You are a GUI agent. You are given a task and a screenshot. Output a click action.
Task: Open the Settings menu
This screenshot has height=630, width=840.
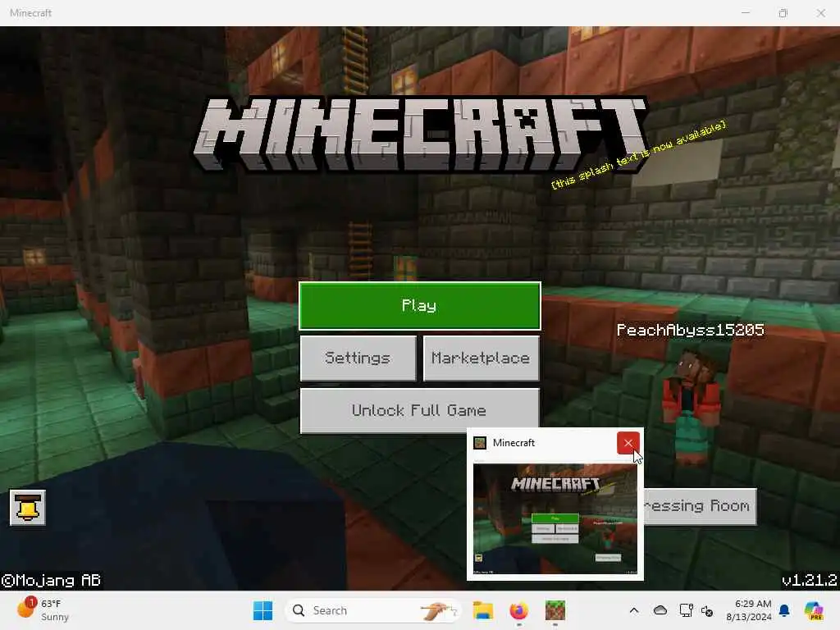tap(358, 358)
